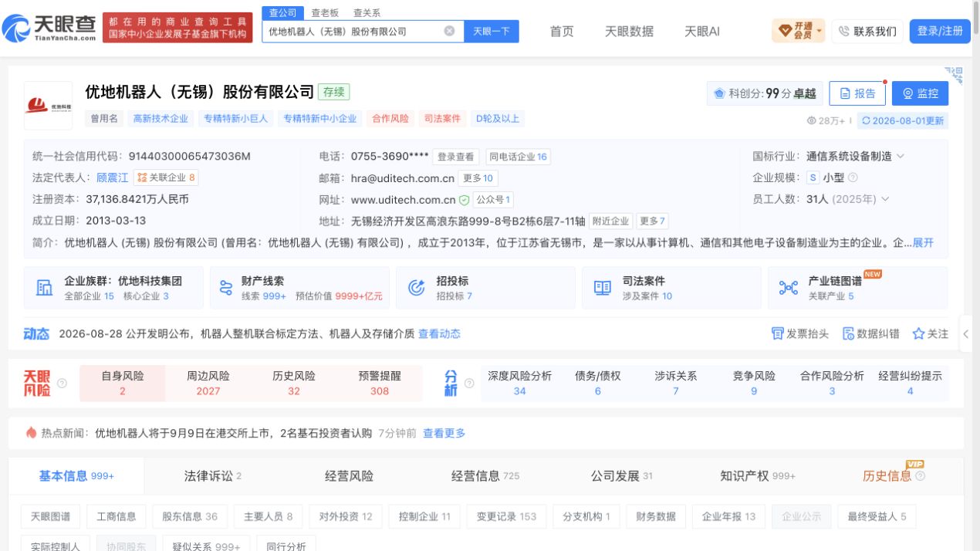The height and width of the screenshot is (551, 980).
Task: Open the 经营风险 tab
Action: click(x=349, y=476)
